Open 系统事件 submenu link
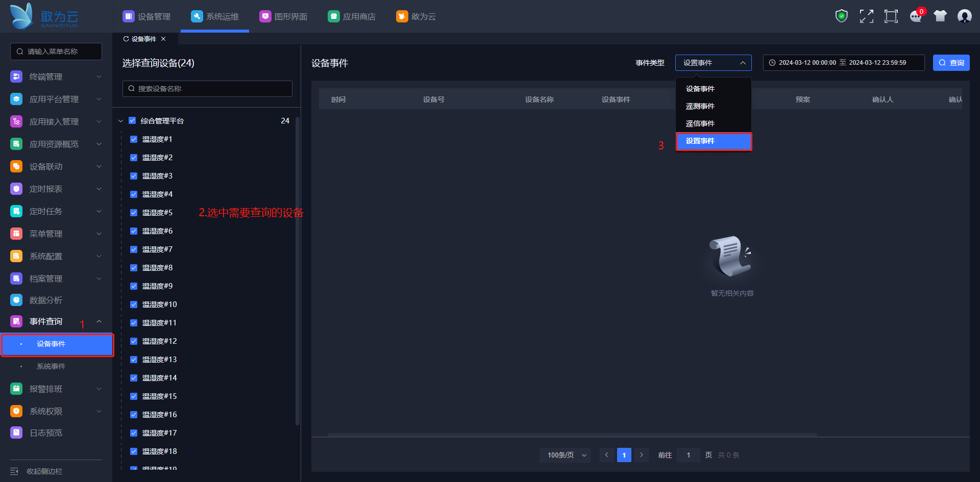 click(51, 366)
